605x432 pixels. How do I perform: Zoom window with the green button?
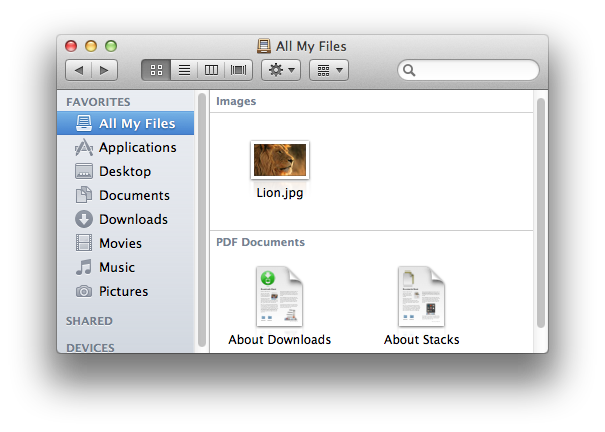click(x=111, y=46)
